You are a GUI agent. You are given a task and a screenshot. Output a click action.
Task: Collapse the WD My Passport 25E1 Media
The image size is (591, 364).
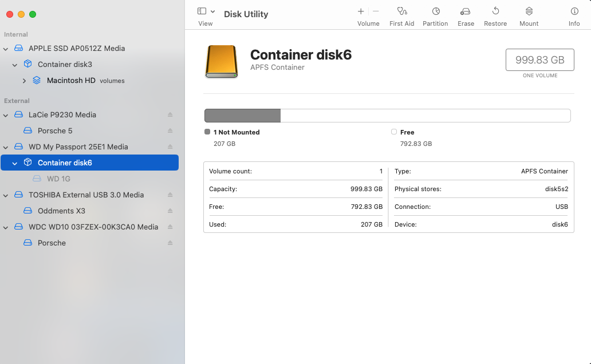(x=6, y=147)
